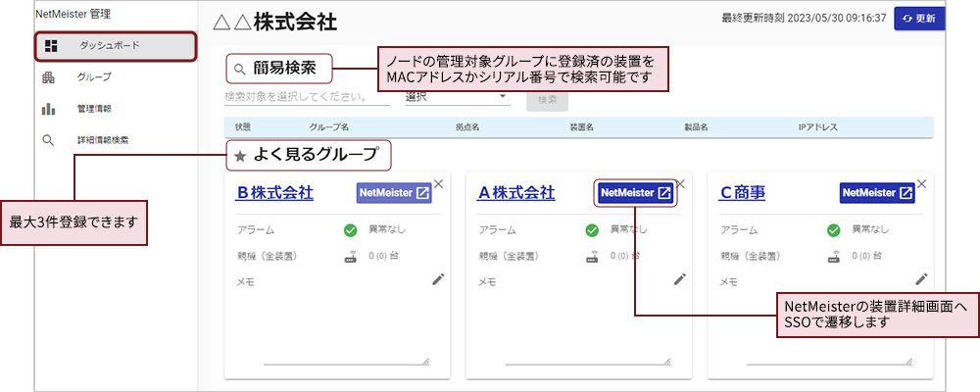The image size is (980, 392).
Task: Open the C商事 group link
Action: click(742, 193)
